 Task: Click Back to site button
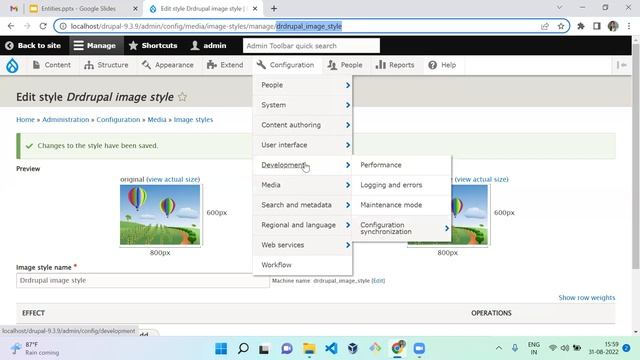click(33, 46)
